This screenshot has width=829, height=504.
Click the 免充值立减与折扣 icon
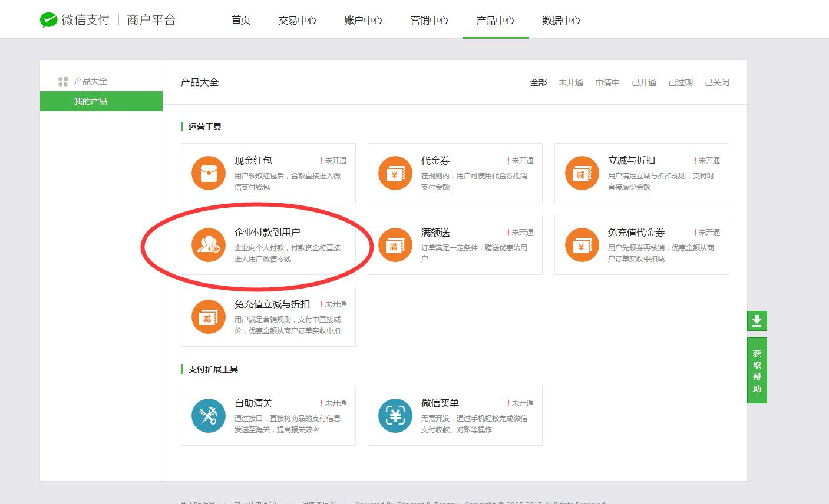pos(208,317)
